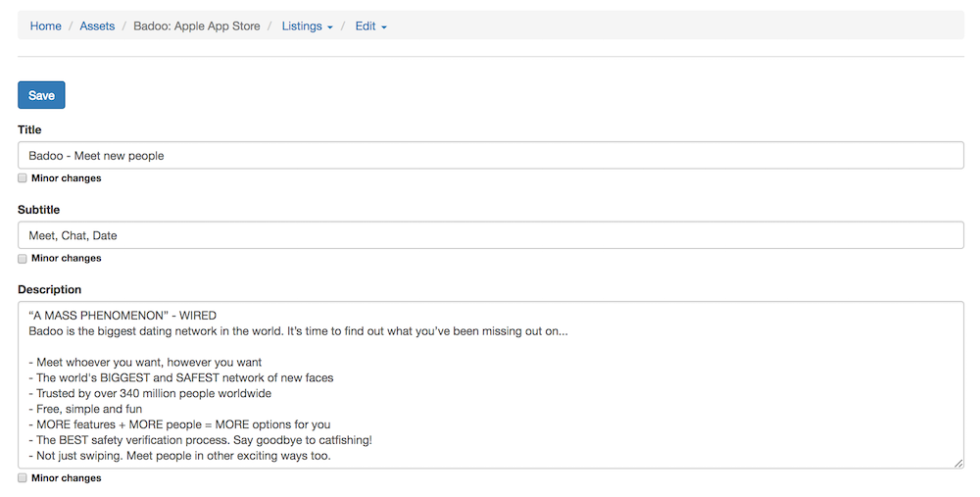Click the Subtitle field label
This screenshot has height=497, width=980.
click(38, 210)
